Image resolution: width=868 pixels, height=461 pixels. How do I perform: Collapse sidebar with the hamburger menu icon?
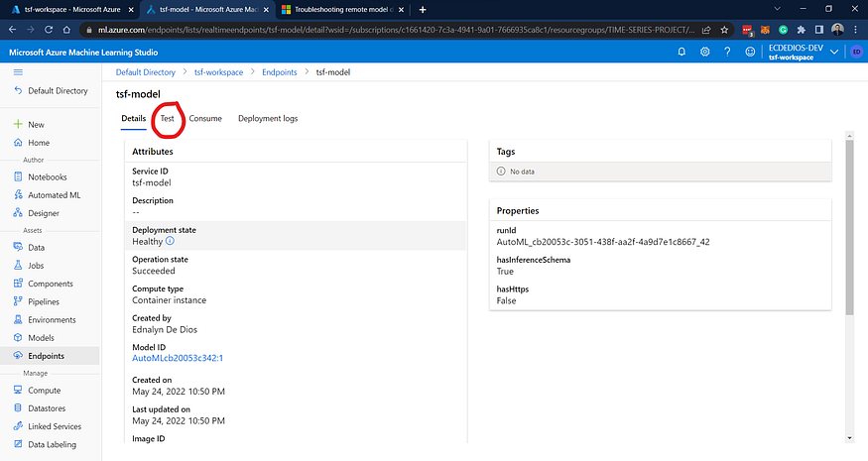tap(18, 72)
